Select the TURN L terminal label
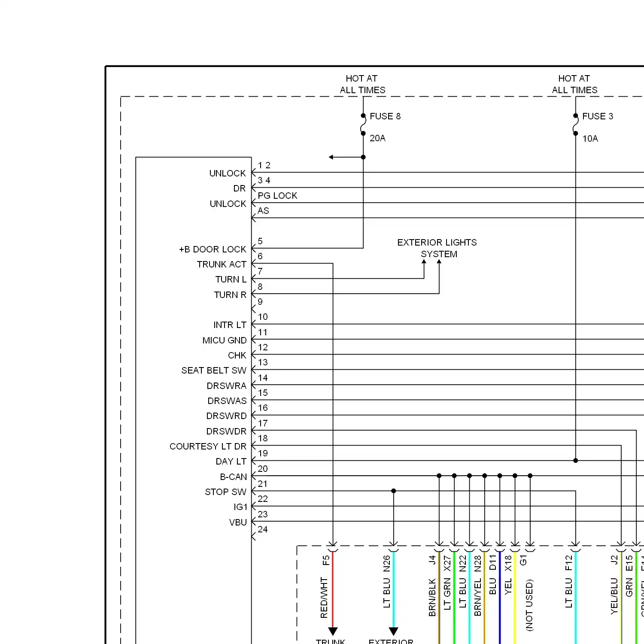 pyautogui.click(x=231, y=279)
